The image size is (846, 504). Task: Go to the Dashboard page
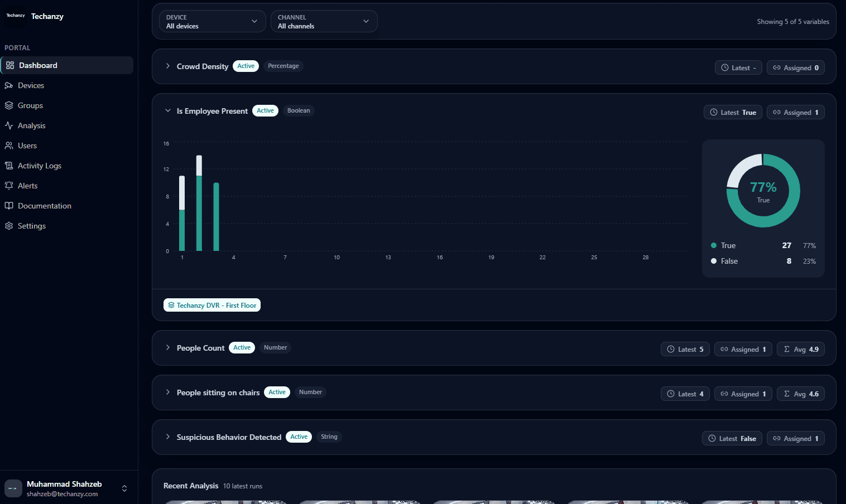click(x=67, y=65)
